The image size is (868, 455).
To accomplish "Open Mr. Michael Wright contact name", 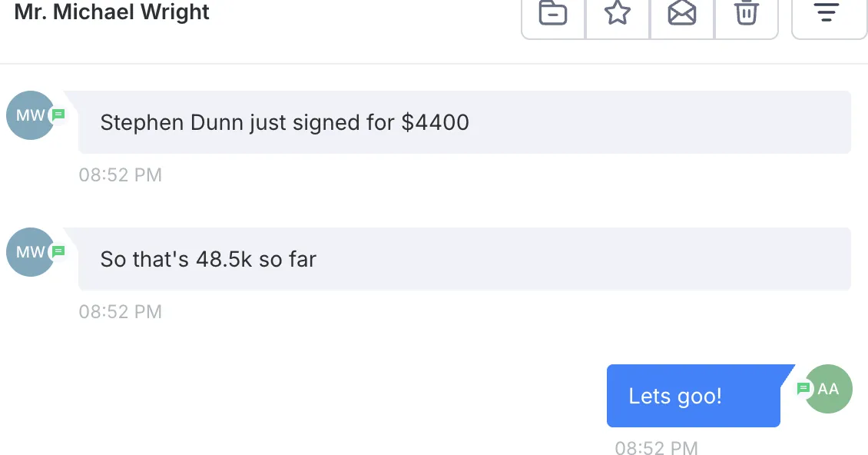I will click(112, 12).
